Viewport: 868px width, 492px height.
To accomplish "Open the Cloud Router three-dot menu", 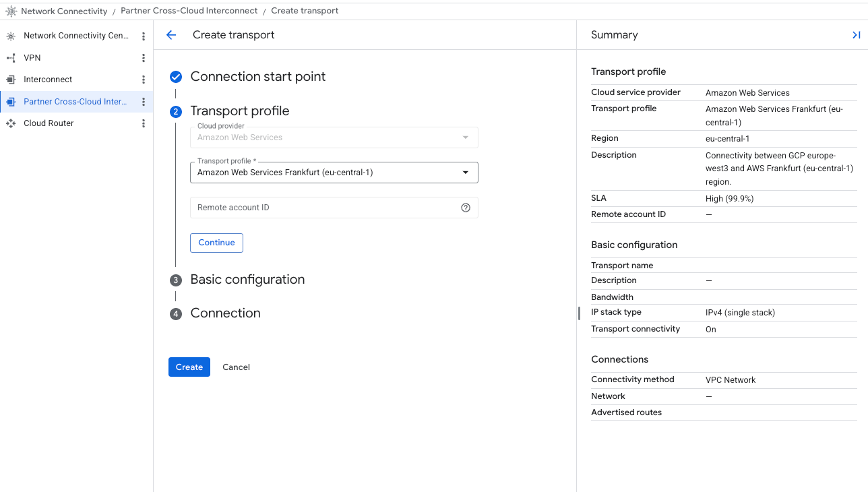I will 144,123.
